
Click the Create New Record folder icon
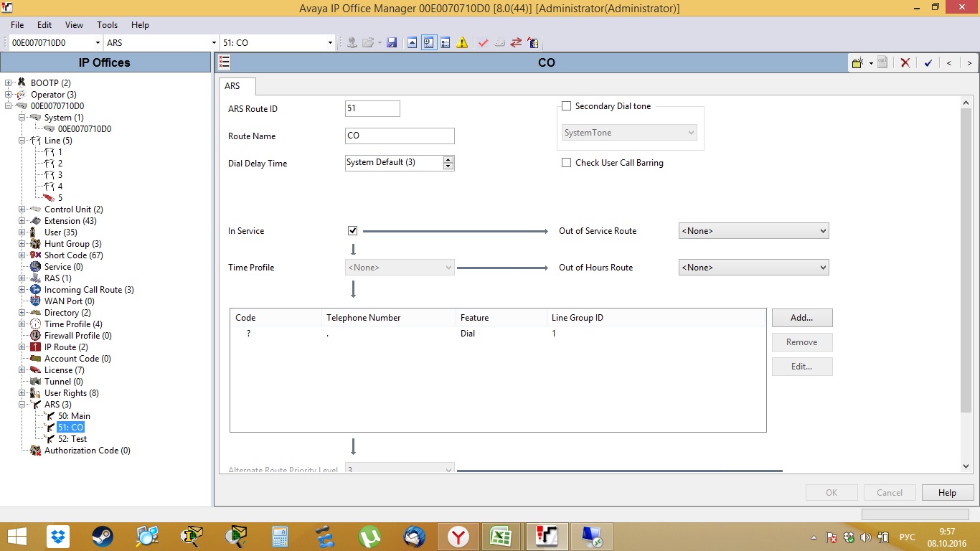[x=858, y=63]
